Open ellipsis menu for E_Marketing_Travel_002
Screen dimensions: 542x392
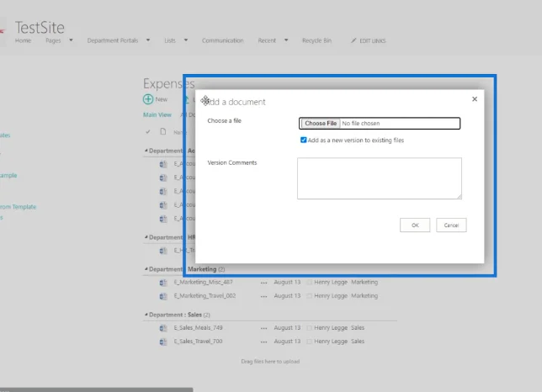pyautogui.click(x=263, y=296)
